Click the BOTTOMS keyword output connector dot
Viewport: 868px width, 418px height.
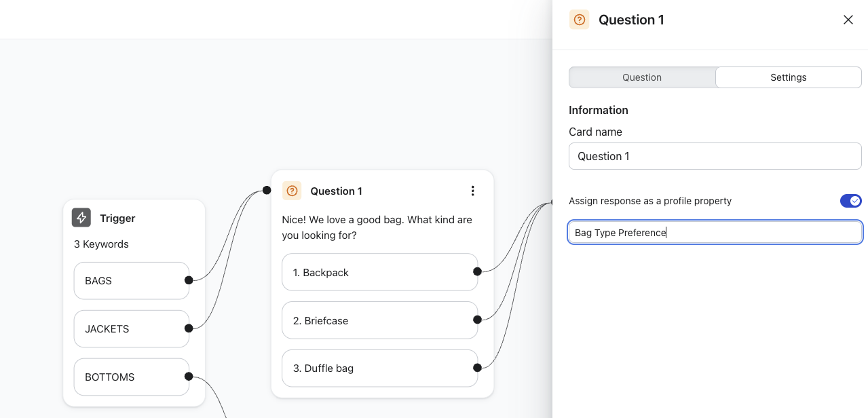coord(189,377)
